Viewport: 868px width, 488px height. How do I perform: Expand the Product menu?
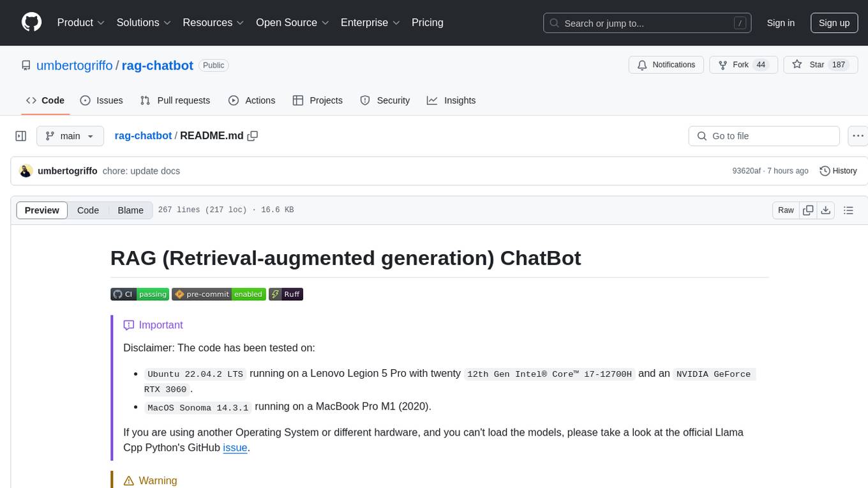81,22
